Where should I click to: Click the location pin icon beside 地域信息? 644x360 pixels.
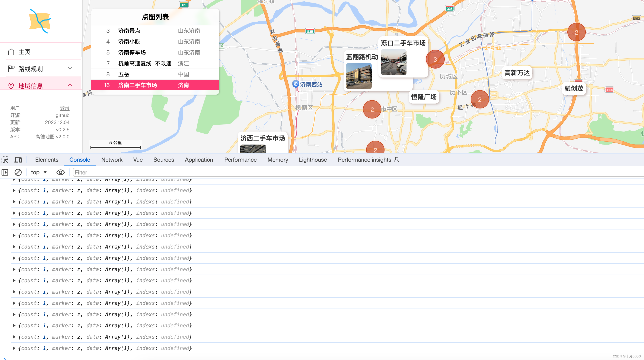pyautogui.click(x=11, y=86)
